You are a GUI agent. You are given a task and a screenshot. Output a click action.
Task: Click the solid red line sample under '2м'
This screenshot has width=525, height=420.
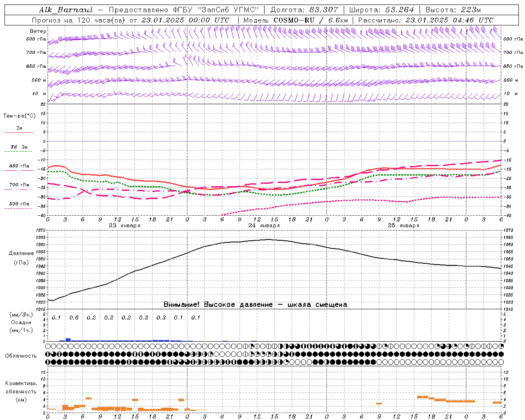coord(19,132)
